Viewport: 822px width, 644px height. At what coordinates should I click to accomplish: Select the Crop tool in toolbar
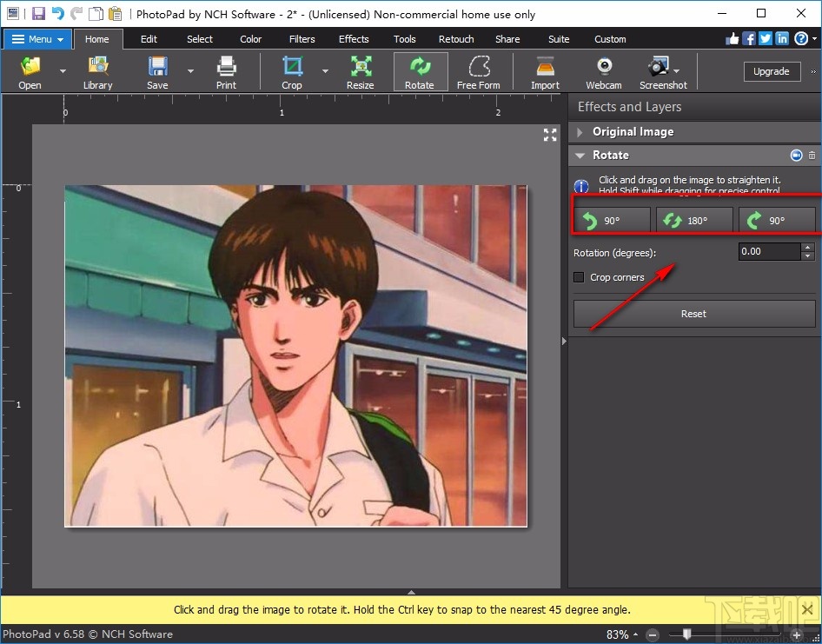point(292,71)
